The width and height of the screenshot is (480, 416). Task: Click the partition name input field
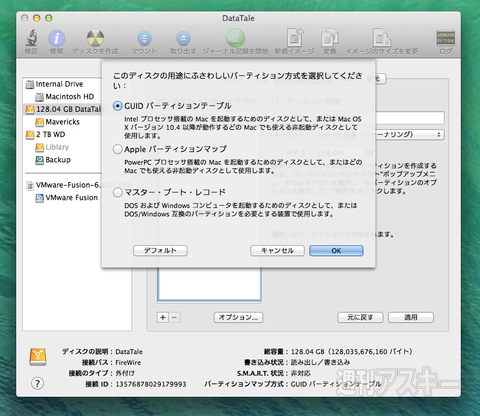pos(410,118)
